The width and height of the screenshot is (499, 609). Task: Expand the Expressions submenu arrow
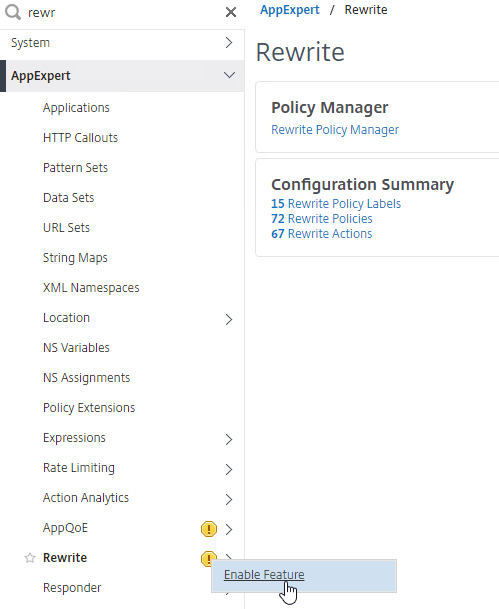click(229, 439)
